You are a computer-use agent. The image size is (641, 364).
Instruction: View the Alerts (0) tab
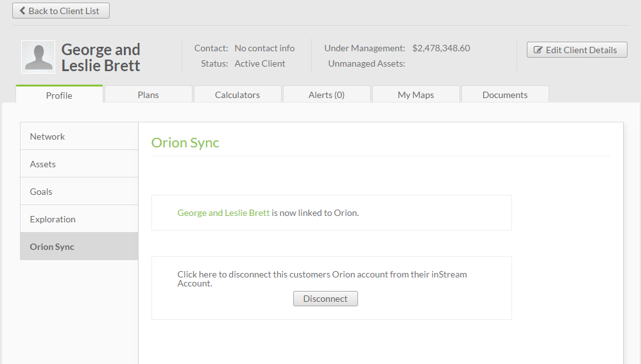[x=327, y=95]
